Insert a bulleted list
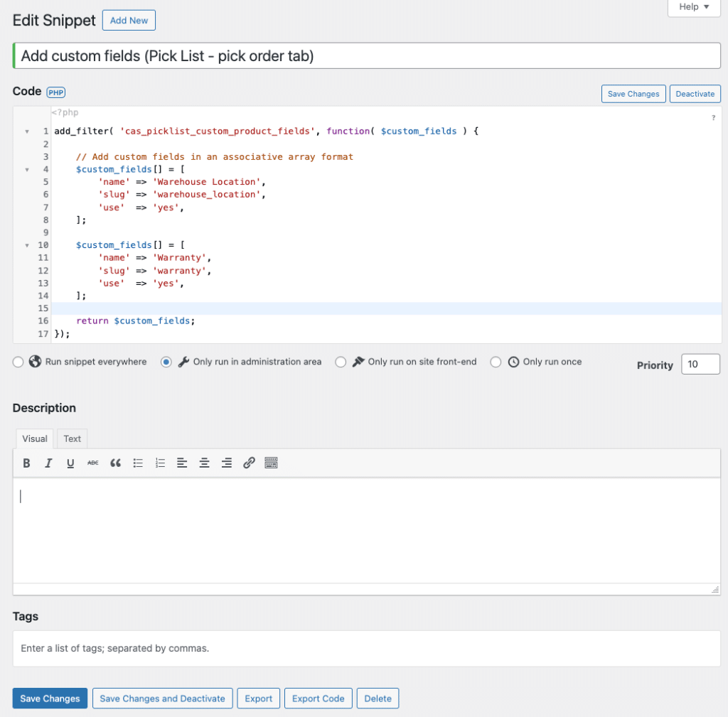 138,463
